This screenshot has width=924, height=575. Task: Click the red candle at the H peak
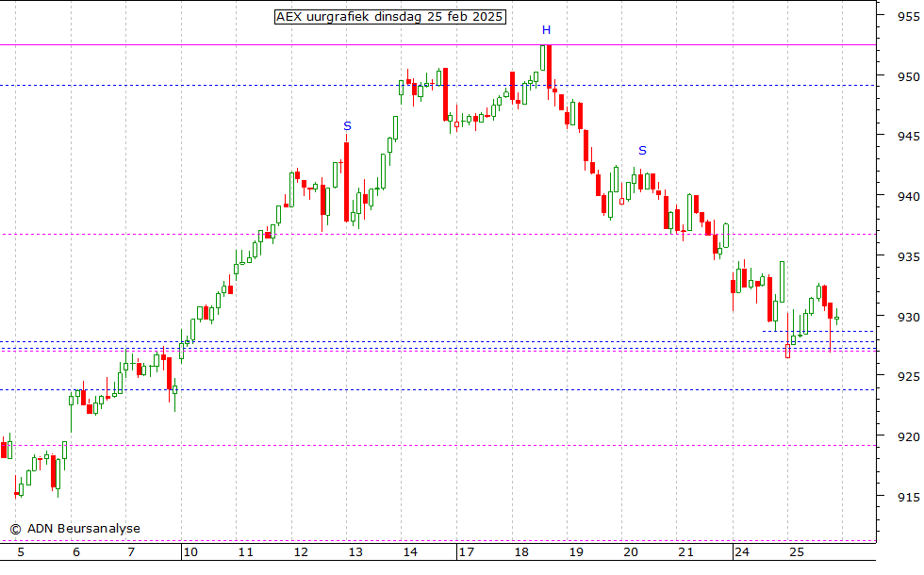pyautogui.click(x=549, y=67)
